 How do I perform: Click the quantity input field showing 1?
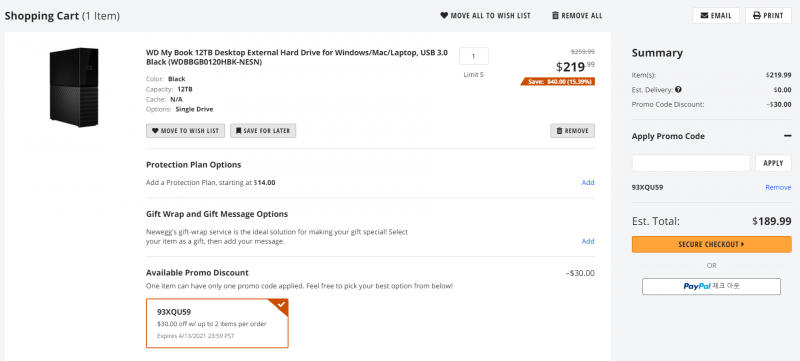click(473, 56)
